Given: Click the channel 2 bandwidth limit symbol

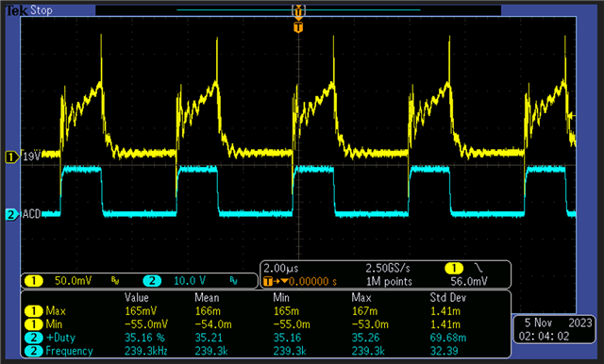Looking at the screenshot, I should 233,281.
